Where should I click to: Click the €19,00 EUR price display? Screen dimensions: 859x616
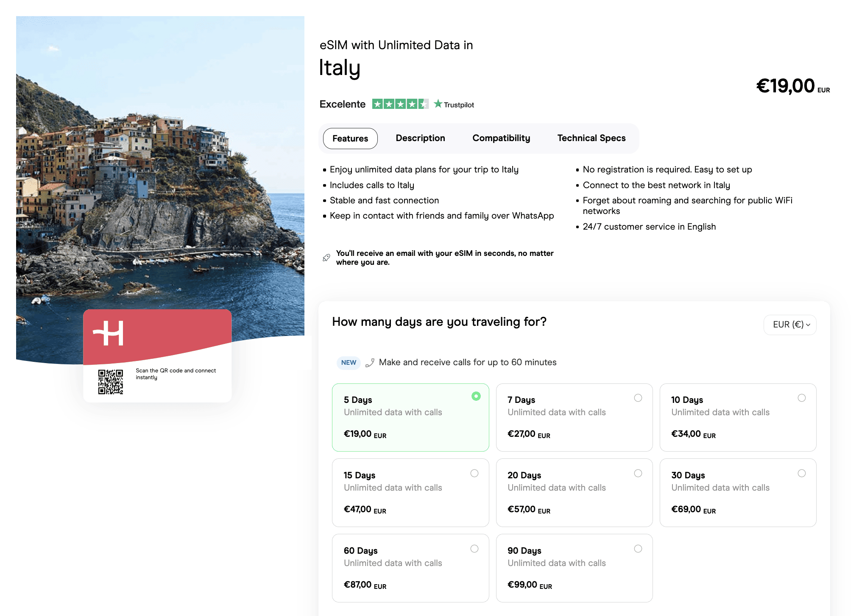click(792, 86)
